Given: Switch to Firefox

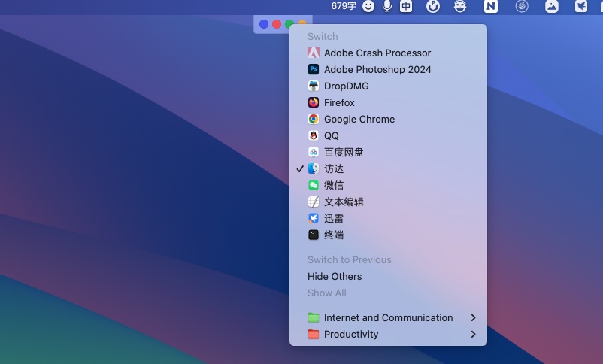Looking at the screenshot, I should [388, 102].
